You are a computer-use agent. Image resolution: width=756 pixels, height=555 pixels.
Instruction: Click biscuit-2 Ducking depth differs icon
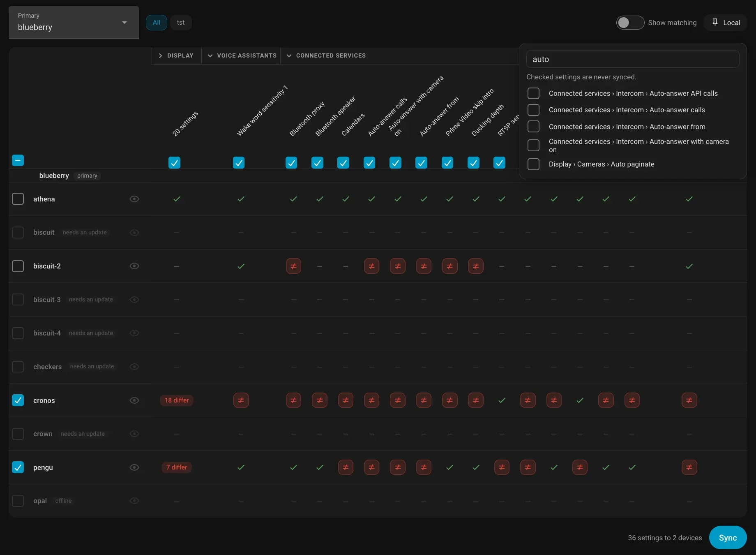pos(476,266)
